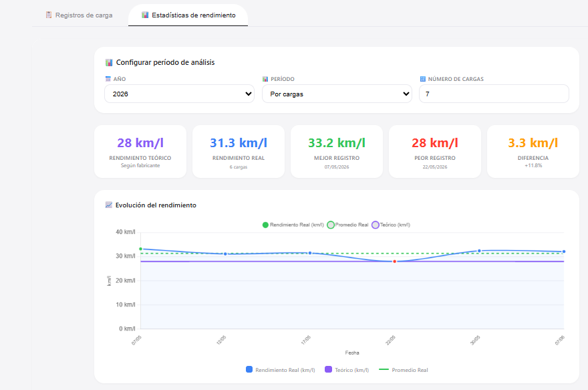This screenshot has height=390, width=588.
Task: Click the '6 cargas' text under Rendimiento Real
Action: click(239, 167)
